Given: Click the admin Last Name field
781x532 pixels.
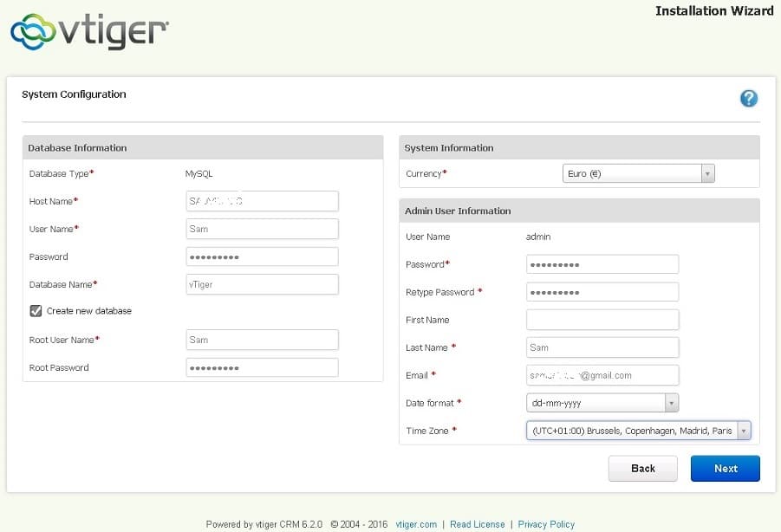Looking at the screenshot, I should point(602,347).
